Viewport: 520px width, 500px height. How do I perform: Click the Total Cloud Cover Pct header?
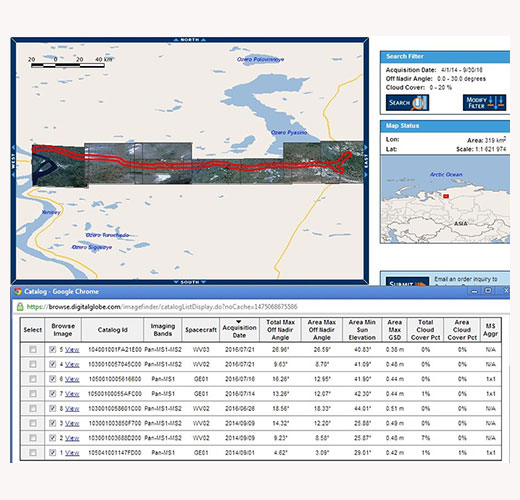coord(425,330)
